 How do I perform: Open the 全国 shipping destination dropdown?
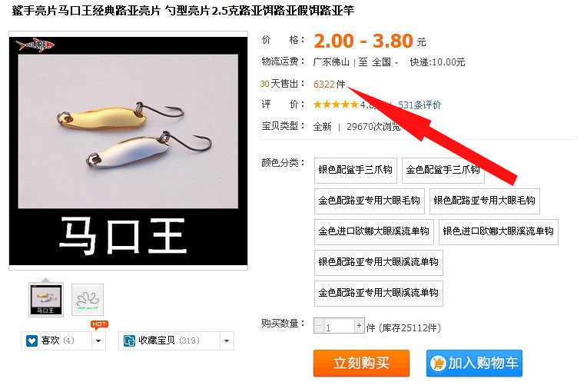385,62
